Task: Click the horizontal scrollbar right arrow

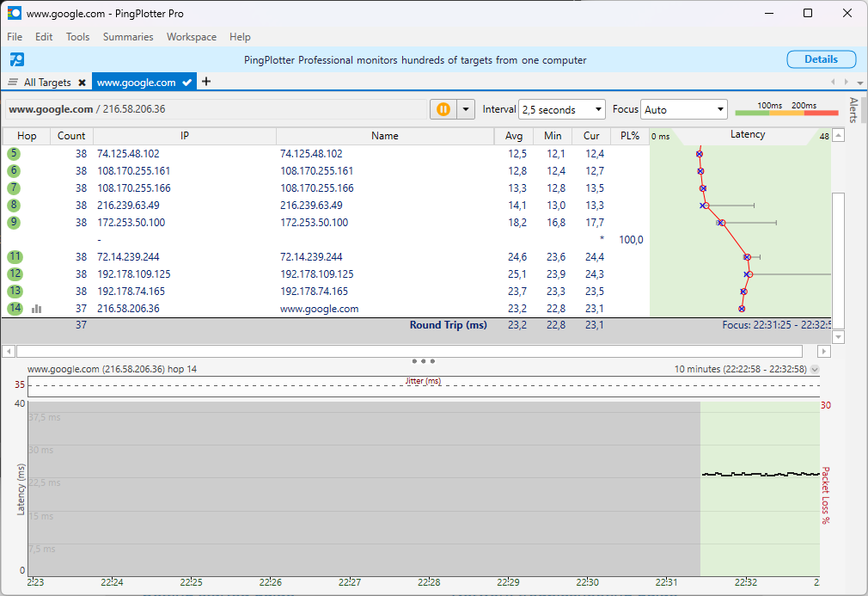Action: pyautogui.click(x=823, y=351)
